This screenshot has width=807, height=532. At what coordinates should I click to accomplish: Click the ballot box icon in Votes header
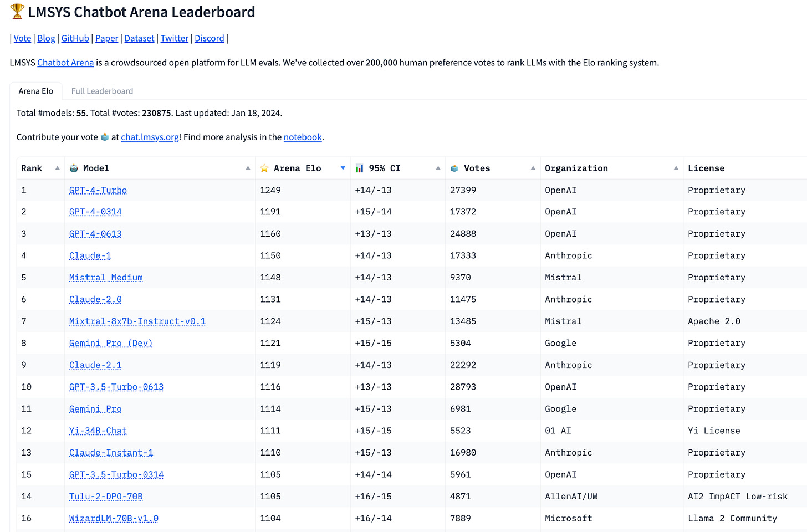click(x=454, y=168)
